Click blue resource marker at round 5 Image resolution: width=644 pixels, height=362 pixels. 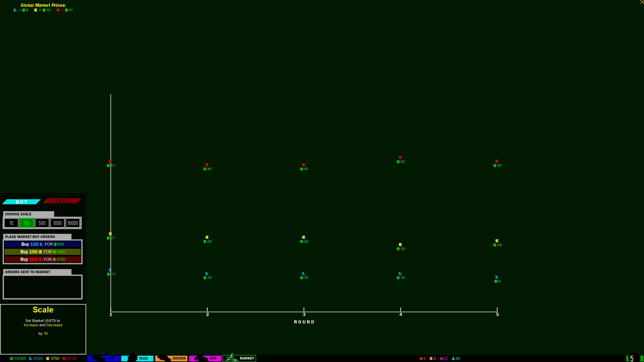[x=497, y=277]
